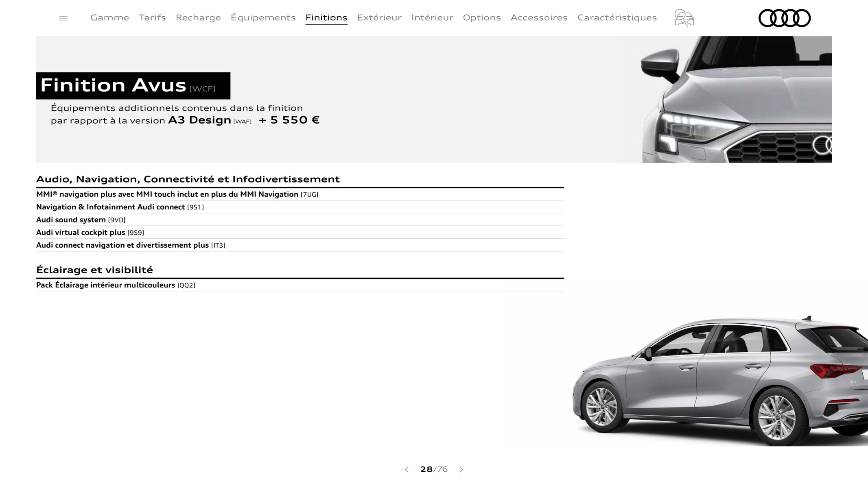Select the Audi sound system [9VD] row
The image size is (868, 488).
pos(300,220)
